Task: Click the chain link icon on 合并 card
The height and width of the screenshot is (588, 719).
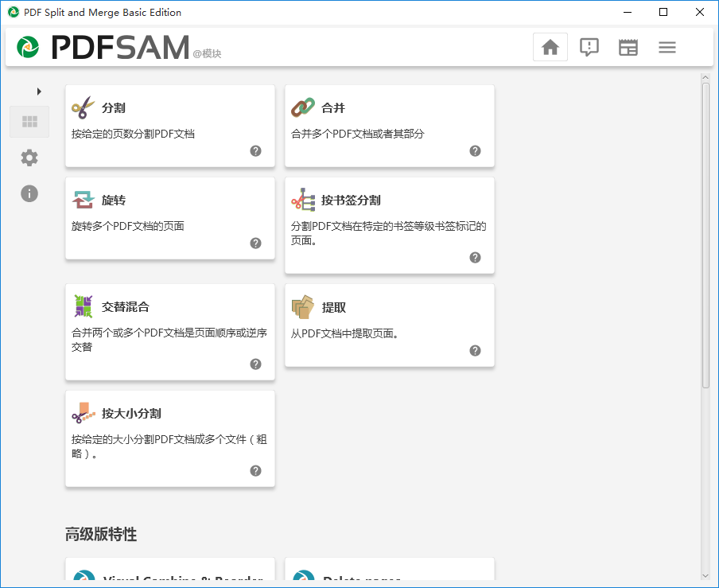Action: click(x=303, y=107)
